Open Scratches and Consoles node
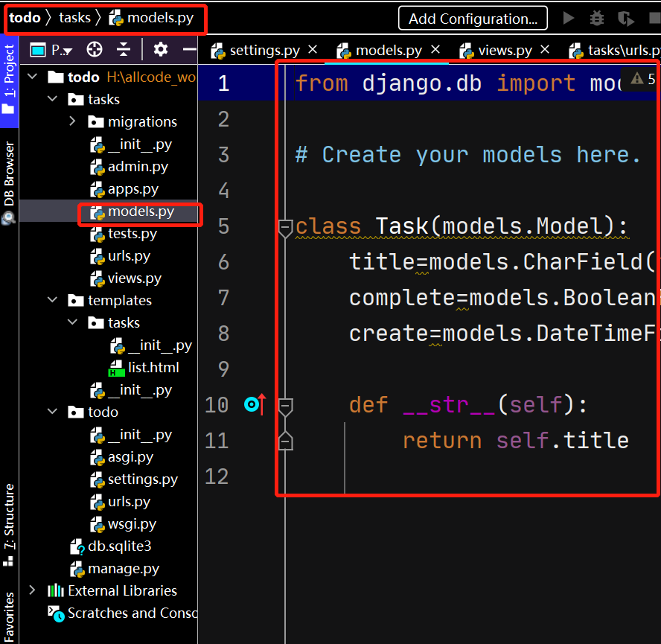This screenshot has width=661, height=644. tap(122, 613)
